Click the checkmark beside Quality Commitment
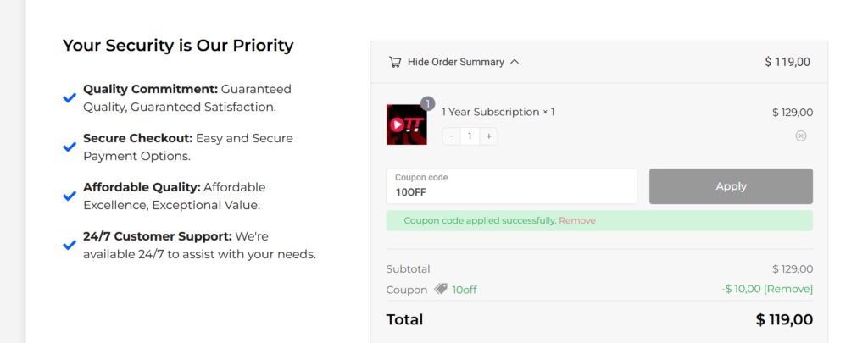The width and height of the screenshot is (868, 343). point(70,97)
